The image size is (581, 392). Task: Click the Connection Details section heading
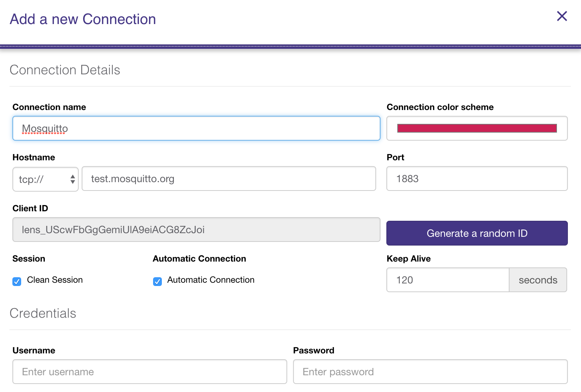point(65,70)
